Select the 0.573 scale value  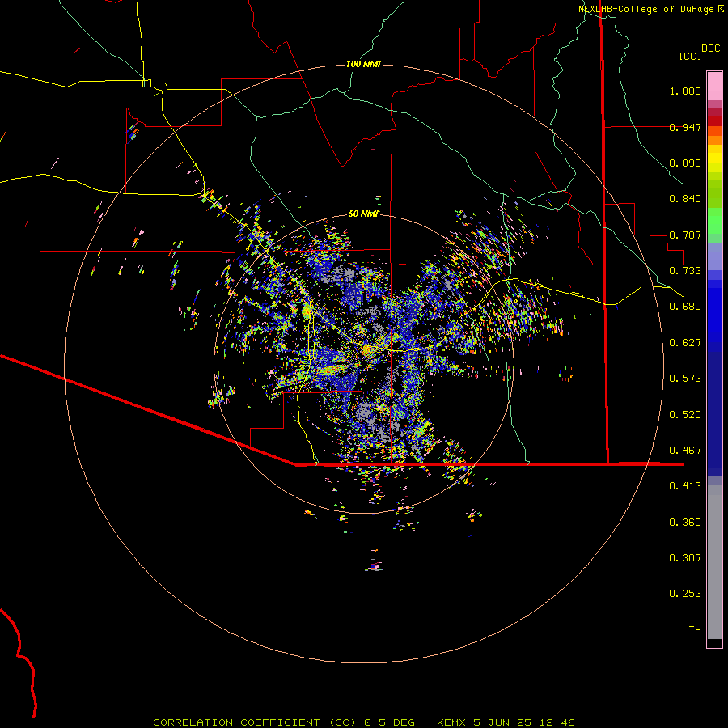[685, 379]
